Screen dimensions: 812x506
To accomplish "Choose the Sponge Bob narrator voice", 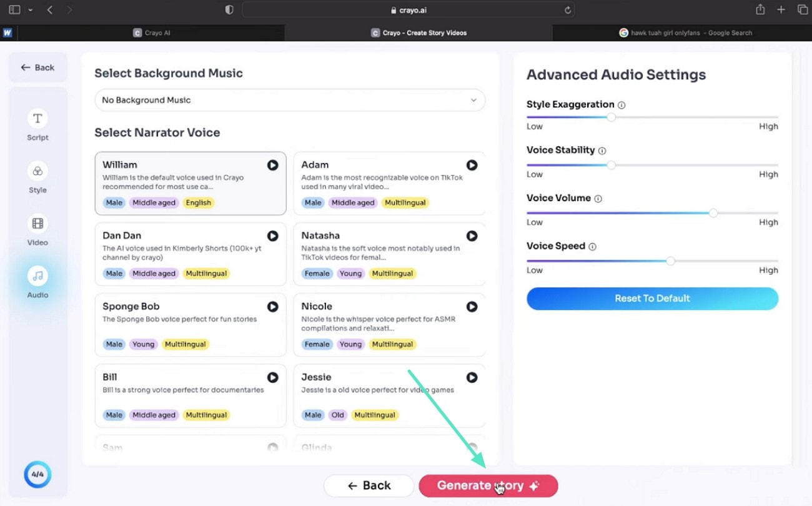I will (x=191, y=325).
